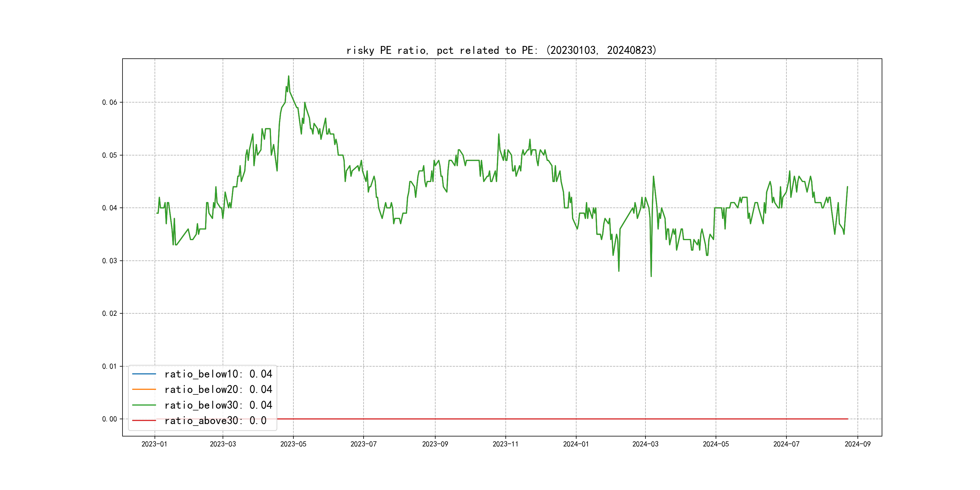Click the 2024-07 x-axis tick label
The width and height of the screenshot is (980, 490).
(x=786, y=444)
